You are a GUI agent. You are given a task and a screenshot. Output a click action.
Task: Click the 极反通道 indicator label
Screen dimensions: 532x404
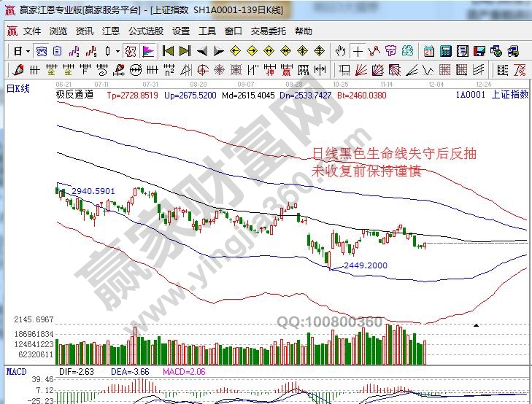click(x=74, y=95)
